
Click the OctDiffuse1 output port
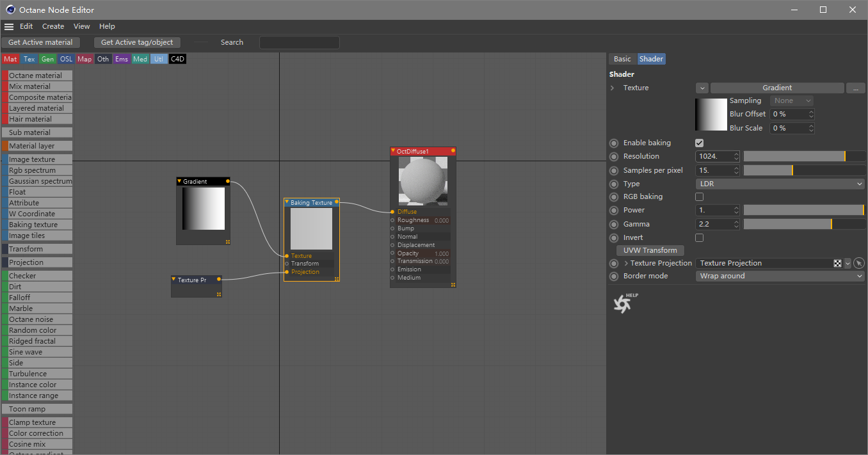453,151
